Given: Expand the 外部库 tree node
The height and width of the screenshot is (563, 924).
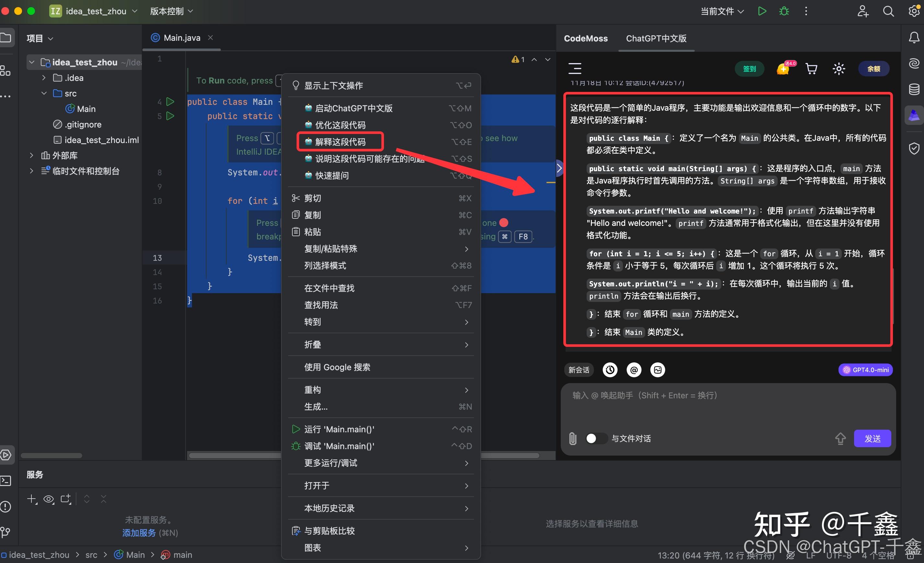Looking at the screenshot, I should click(31, 155).
